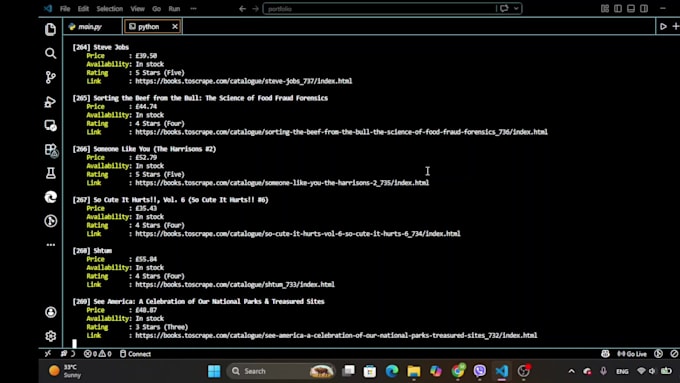Click the remote window icon in status bar
680x383 pixels.
(x=48, y=354)
